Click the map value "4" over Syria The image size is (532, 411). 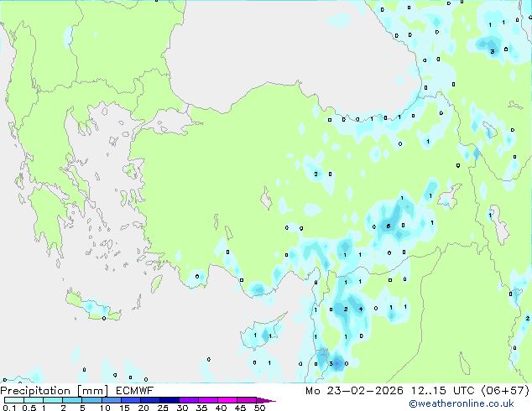click(361, 309)
